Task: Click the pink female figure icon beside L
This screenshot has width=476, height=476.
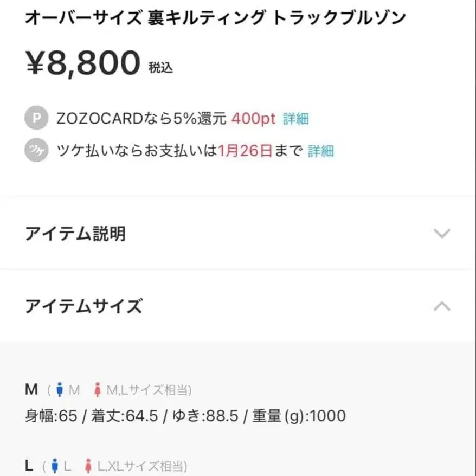Action: [88, 465]
